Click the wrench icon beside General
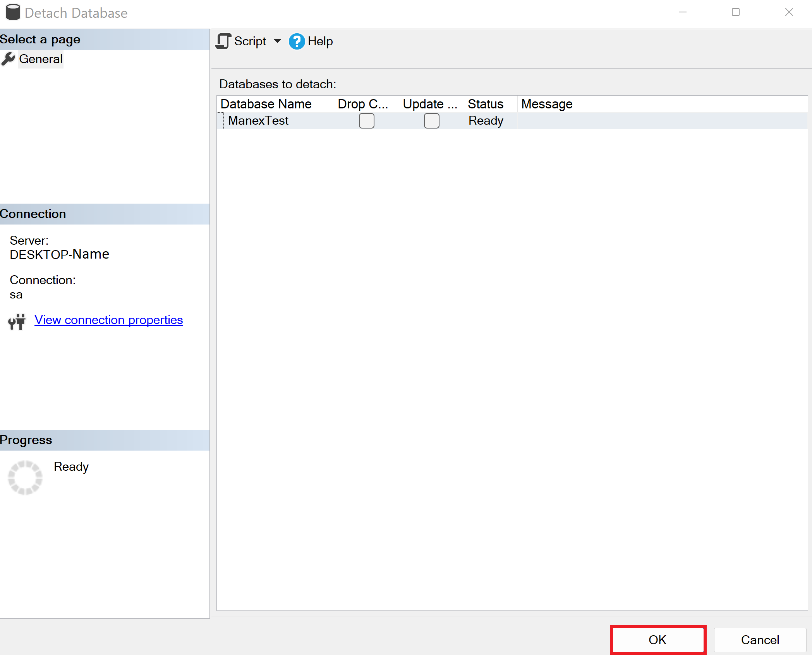The width and height of the screenshot is (812, 655). click(x=8, y=59)
